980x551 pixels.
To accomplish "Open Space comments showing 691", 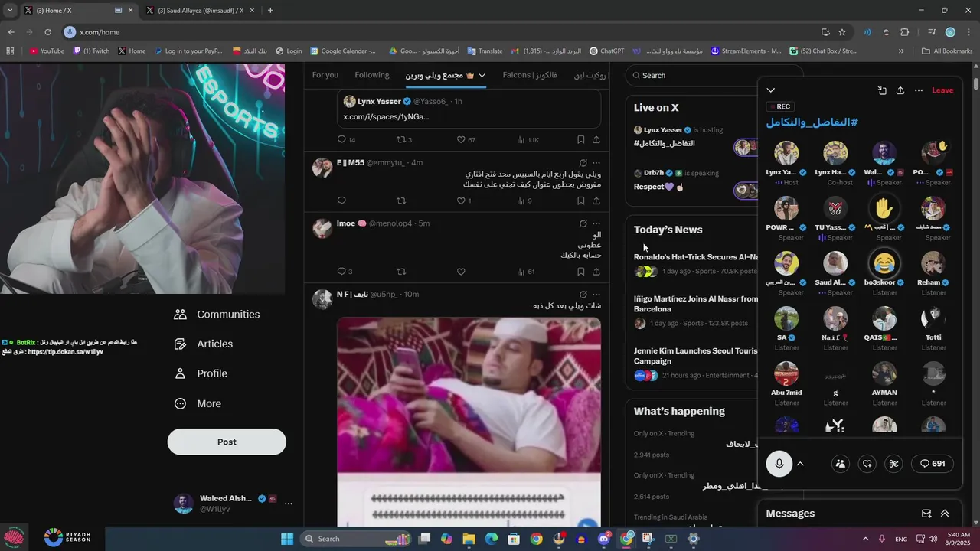I will click(x=933, y=464).
